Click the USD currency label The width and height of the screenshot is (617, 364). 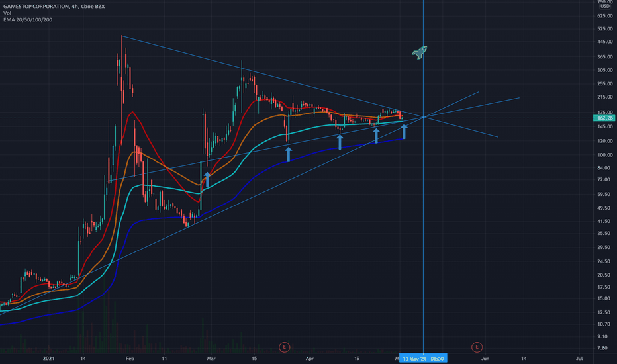pos(605,7)
